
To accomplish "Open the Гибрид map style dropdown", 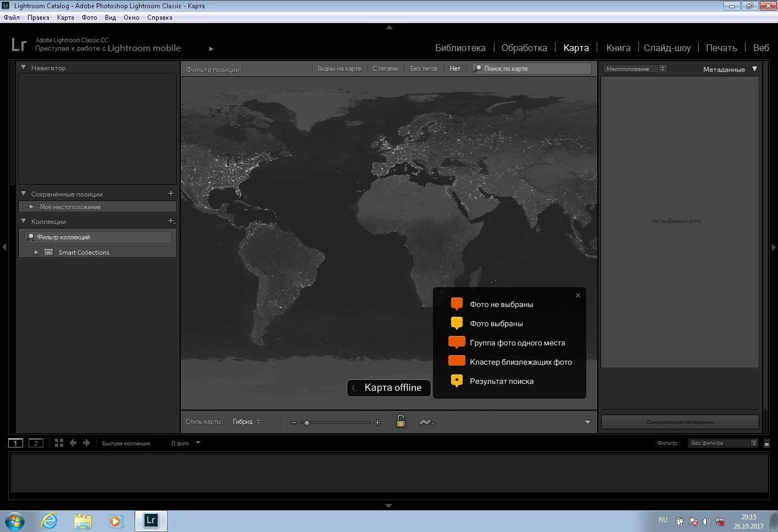I will (247, 422).
